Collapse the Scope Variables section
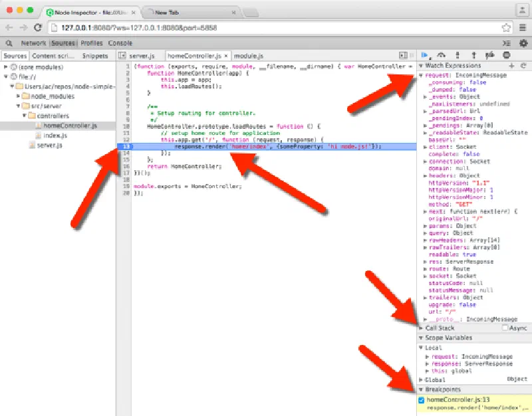Image resolution: width=532 pixels, height=416 pixels. 421,338
